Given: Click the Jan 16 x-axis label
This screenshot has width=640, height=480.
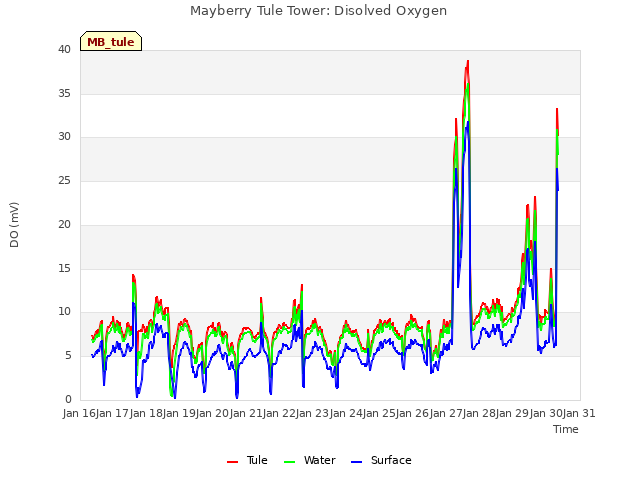Looking at the screenshot, I should (x=79, y=413).
